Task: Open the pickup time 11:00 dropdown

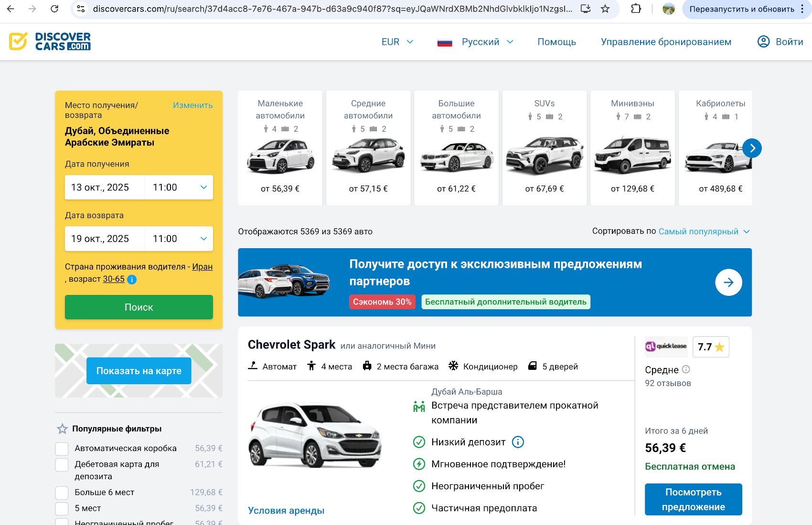Action: [x=179, y=187]
